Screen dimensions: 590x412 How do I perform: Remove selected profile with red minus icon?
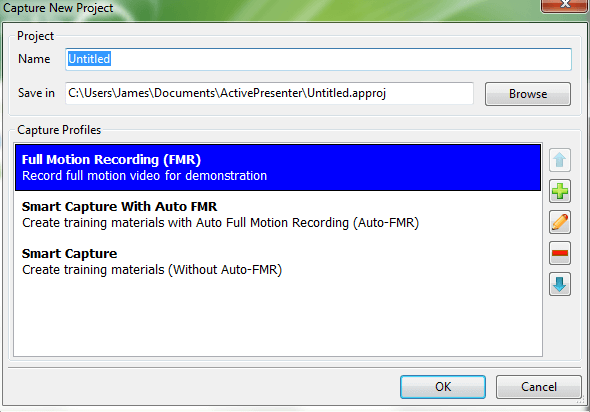(x=560, y=253)
